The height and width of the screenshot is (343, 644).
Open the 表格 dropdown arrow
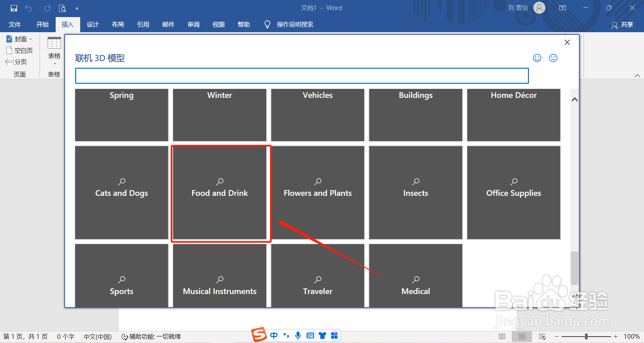click(x=54, y=63)
